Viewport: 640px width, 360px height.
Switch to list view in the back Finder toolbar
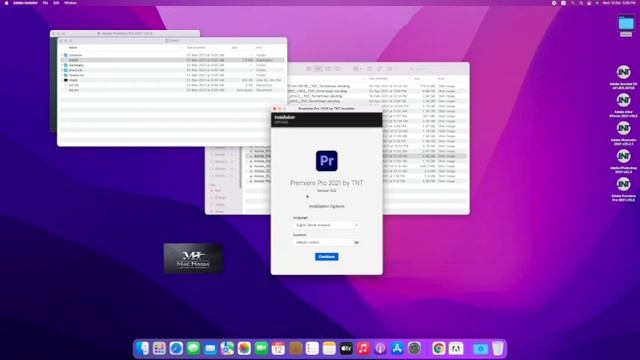point(318,69)
